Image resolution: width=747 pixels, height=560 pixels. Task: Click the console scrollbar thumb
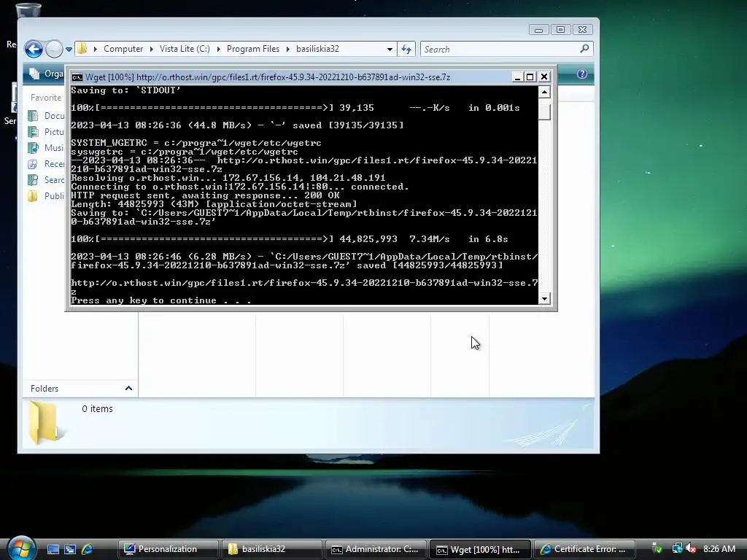[544, 111]
